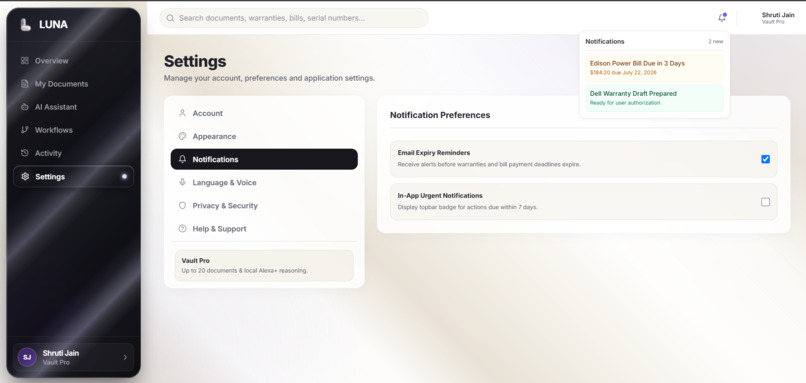Click 'Receive alerts before warranties' description text
Screen dimensions: 806x383
click(x=489, y=165)
